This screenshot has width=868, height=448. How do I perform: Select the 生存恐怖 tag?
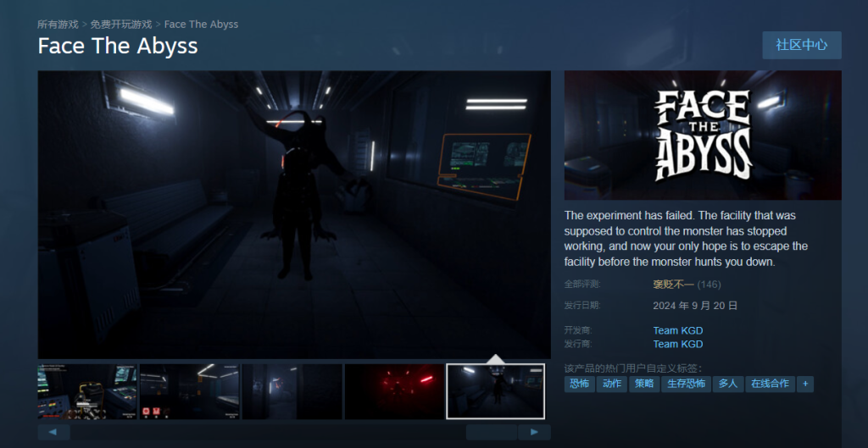point(686,384)
